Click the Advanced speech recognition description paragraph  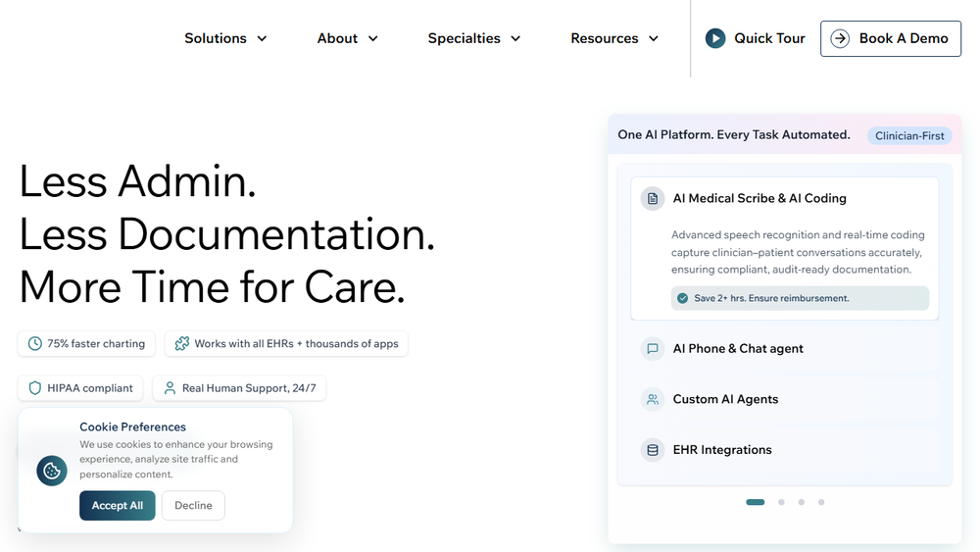pos(798,253)
